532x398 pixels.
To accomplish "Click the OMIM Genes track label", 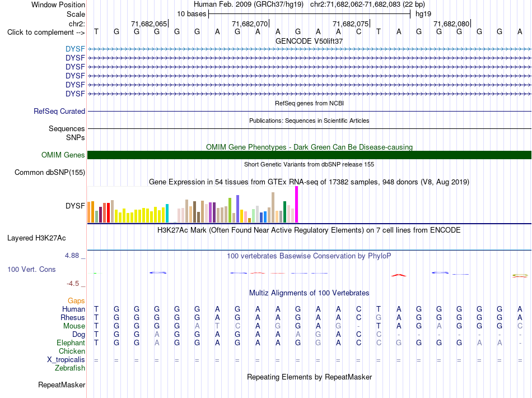I will tap(63, 155).
